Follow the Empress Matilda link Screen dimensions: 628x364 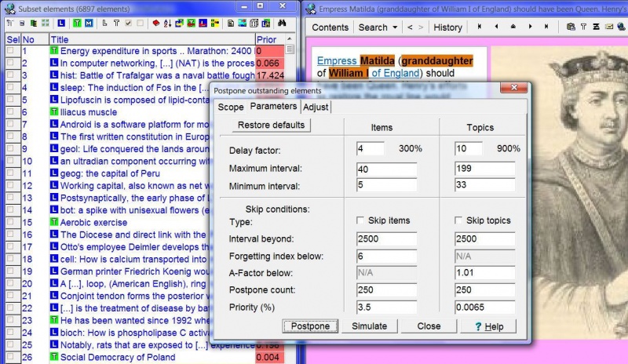pos(356,61)
